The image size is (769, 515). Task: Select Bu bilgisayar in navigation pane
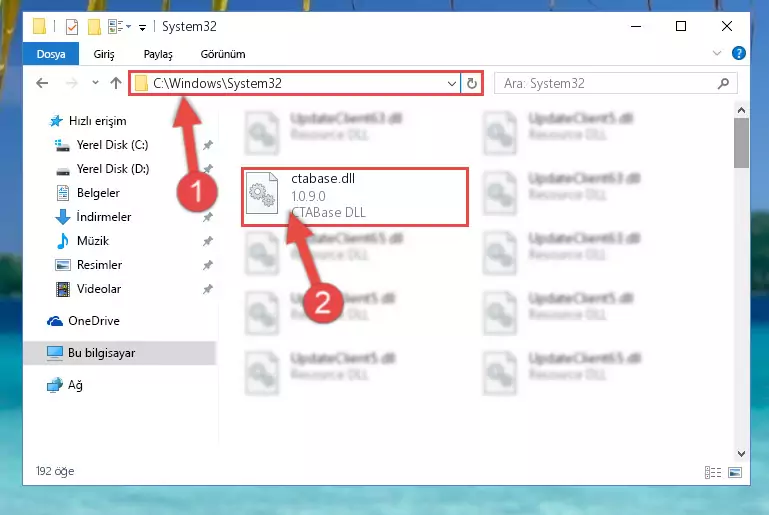point(101,353)
